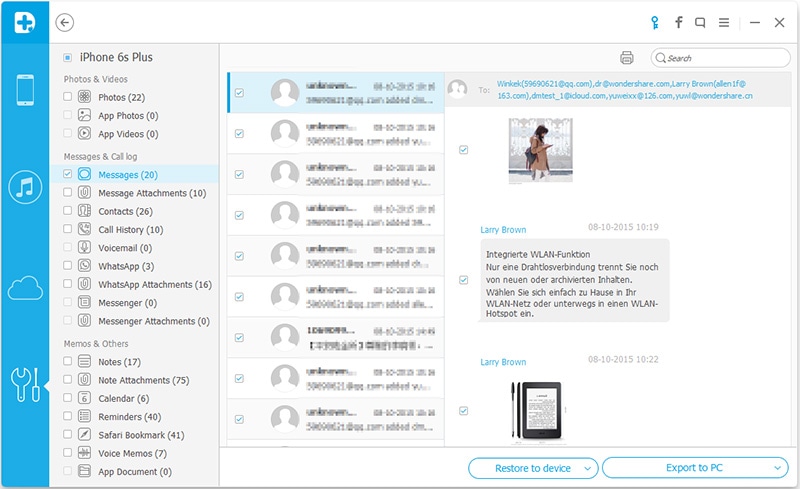
Task: Check the Call History (10) checkbox
Action: click(67, 229)
